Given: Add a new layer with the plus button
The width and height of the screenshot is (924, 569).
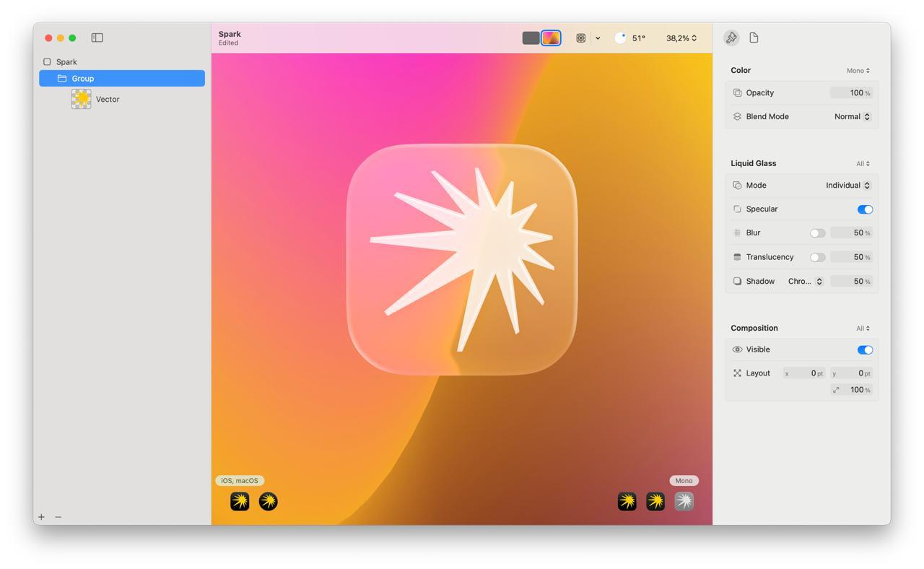Looking at the screenshot, I should coord(41,517).
